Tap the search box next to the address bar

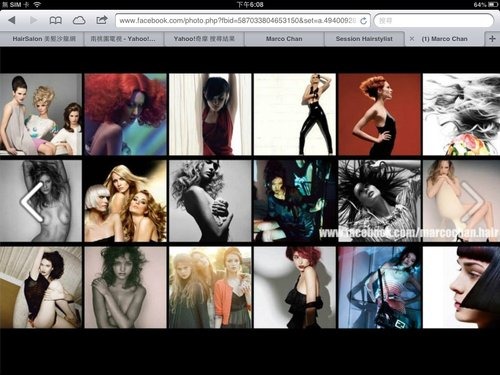(x=434, y=21)
